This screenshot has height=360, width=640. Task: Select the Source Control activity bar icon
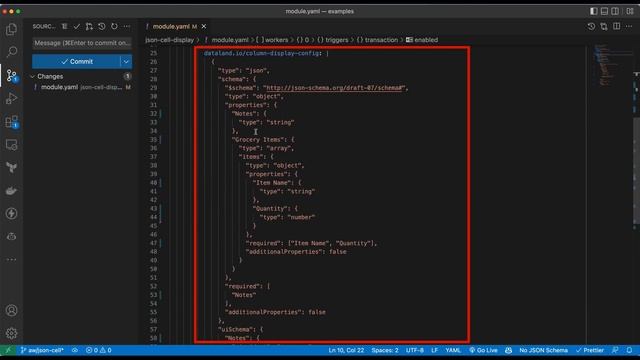click(11, 75)
